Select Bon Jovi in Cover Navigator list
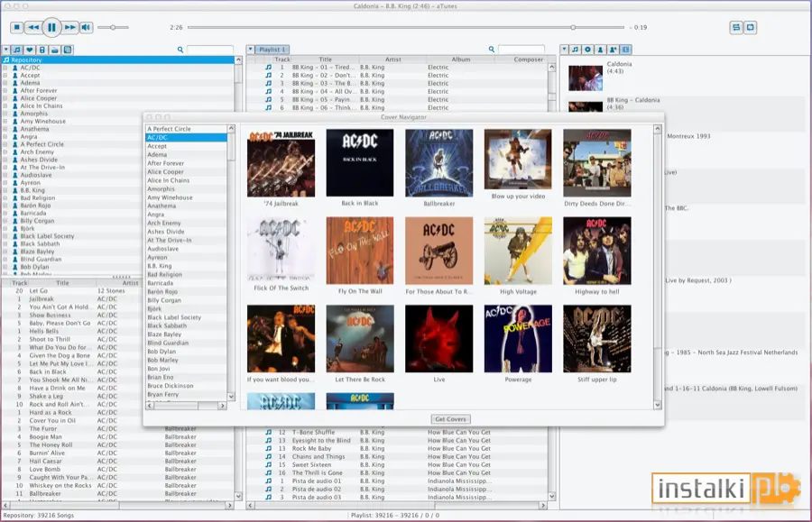Viewport: 812px width, 522px height. tap(186, 369)
